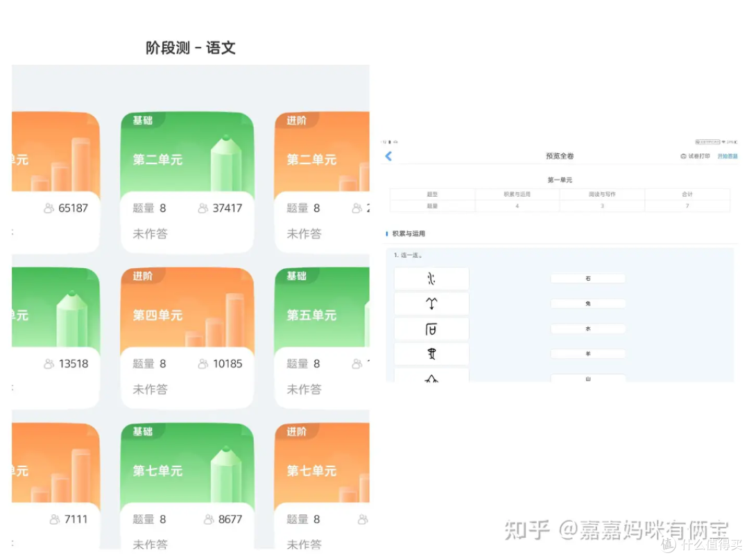This screenshot has width=749, height=560.
Task: Start answering via 开始答题
Action: [x=728, y=156]
